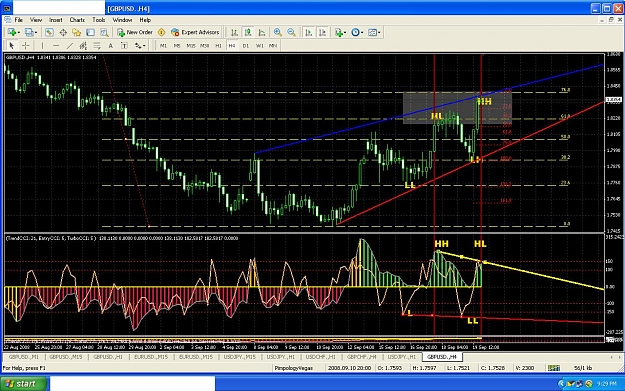Expand the Profiles dropdown arrow
This screenshot has height=391, width=625.
pos(36,32)
